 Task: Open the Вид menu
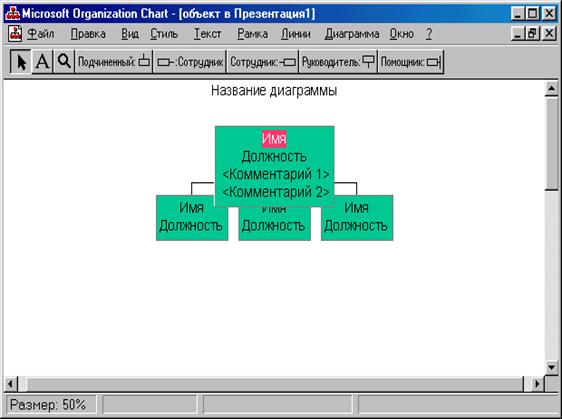[130, 34]
